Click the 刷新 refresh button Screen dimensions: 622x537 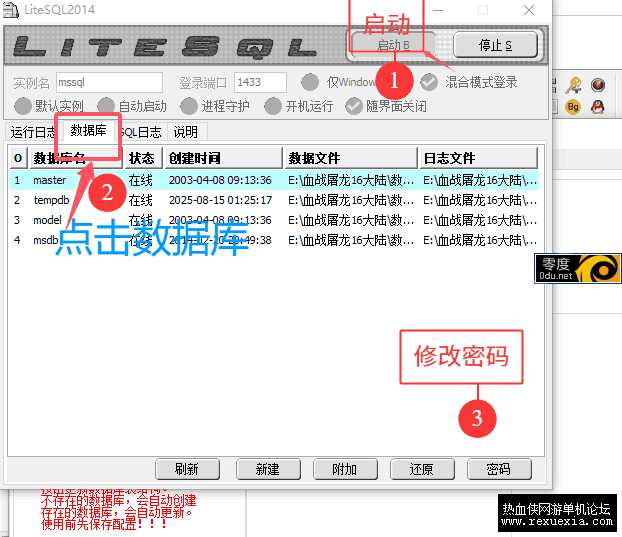(x=186, y=469)
